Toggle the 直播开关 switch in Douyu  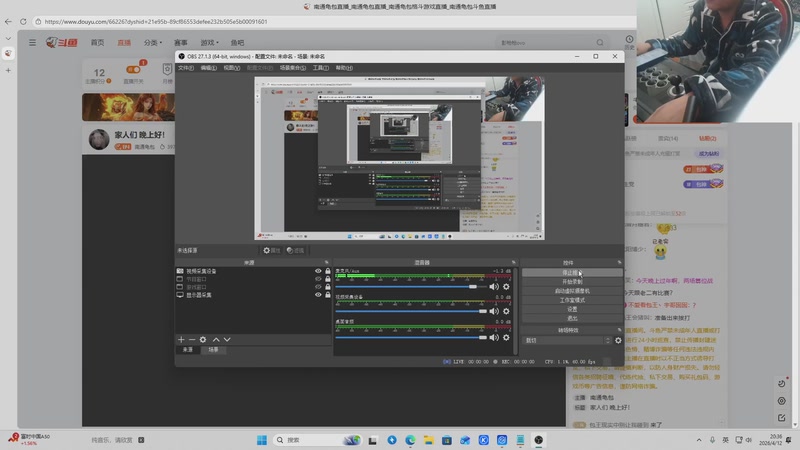click(134, 69)
